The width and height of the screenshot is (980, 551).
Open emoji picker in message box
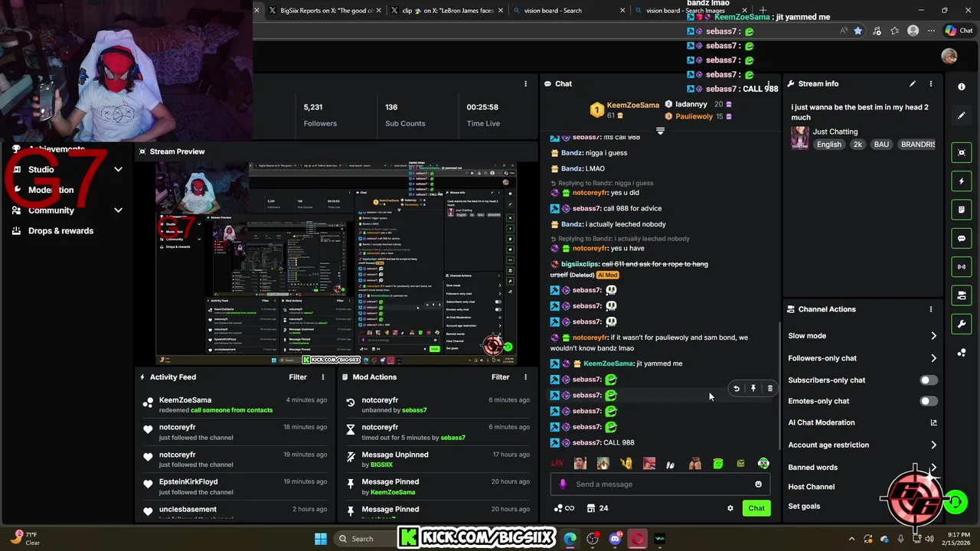coord(758,484)
